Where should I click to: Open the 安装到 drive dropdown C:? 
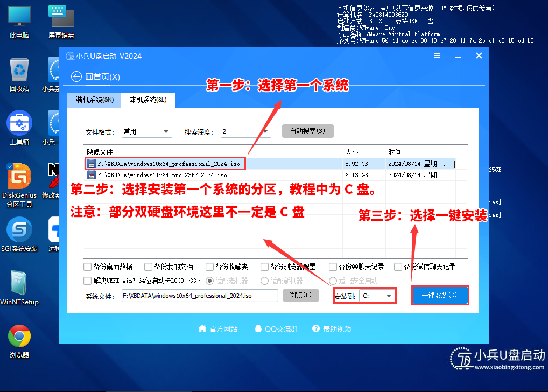point(377,296)
